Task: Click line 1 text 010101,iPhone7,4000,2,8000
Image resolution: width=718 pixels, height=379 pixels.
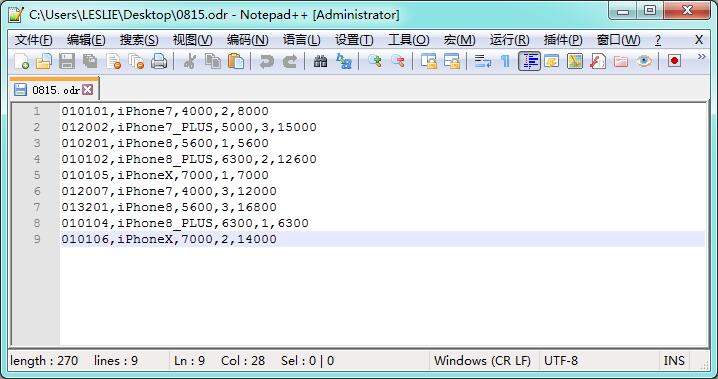Action: point(165,111)
